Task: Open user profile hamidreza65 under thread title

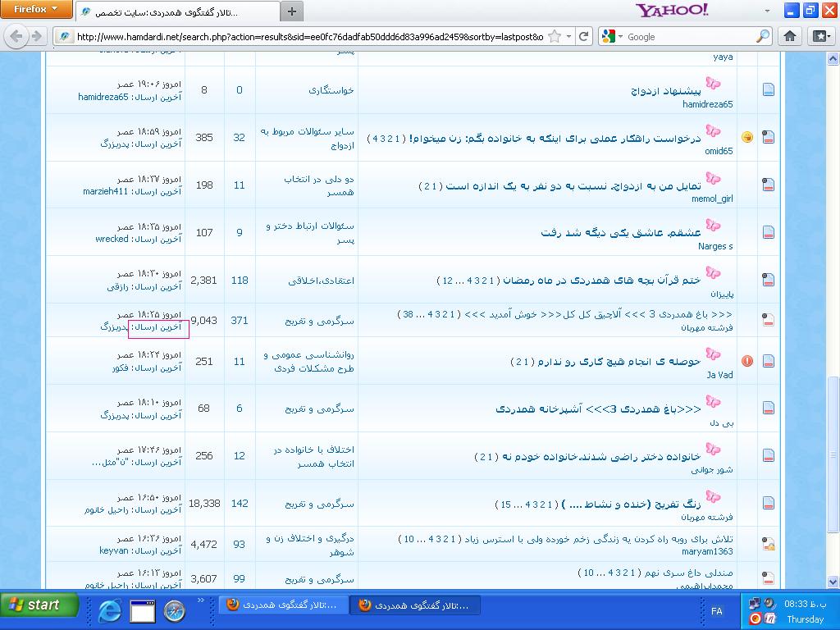Action: [x=708, y=104]
